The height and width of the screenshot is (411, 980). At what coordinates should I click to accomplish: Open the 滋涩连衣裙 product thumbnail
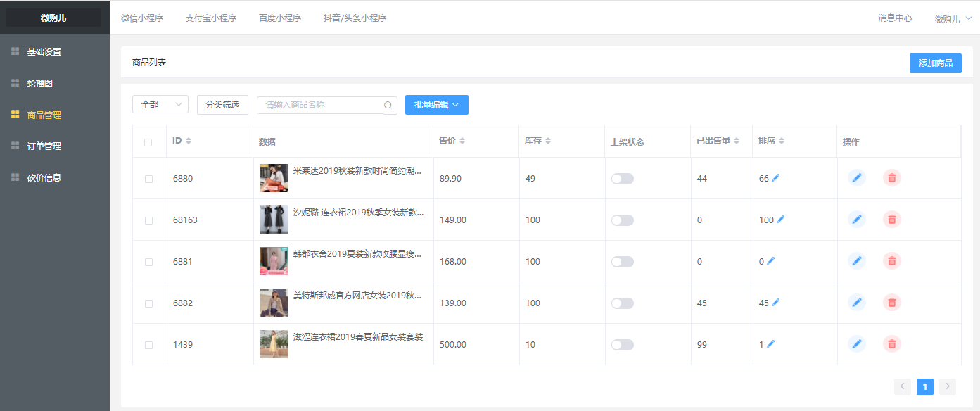(x=274, y=344)
